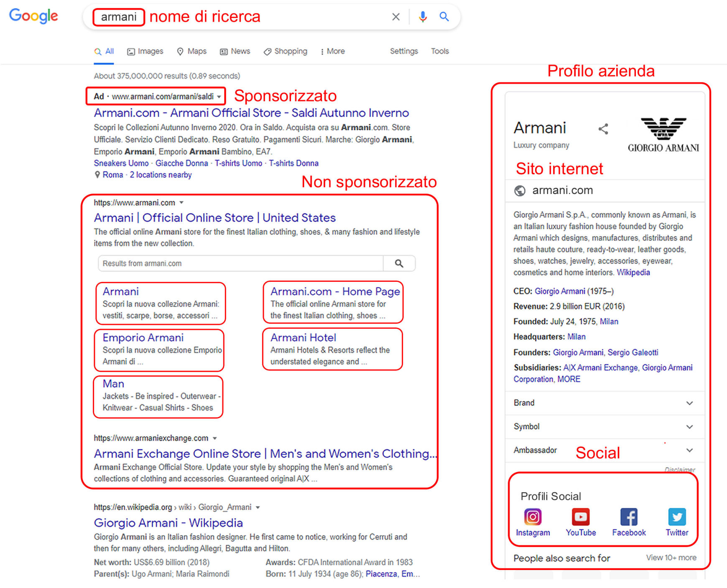Switch to the All results tab
This screenshot has width=727, height=588.
pyautogui.click(x=104, y=51)
